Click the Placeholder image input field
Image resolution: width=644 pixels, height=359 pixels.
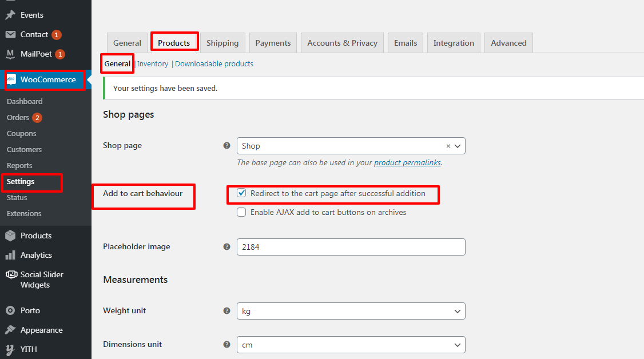coord(351,247)
